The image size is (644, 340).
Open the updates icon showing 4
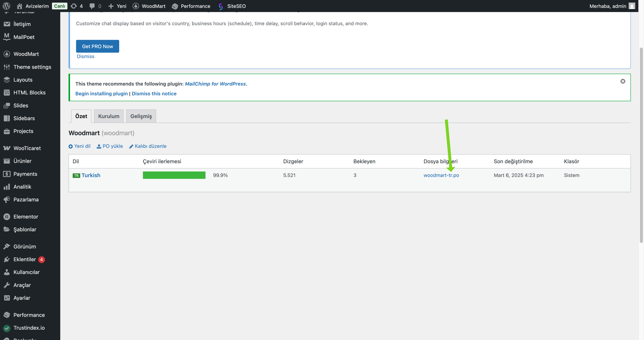tap(74, 6)
